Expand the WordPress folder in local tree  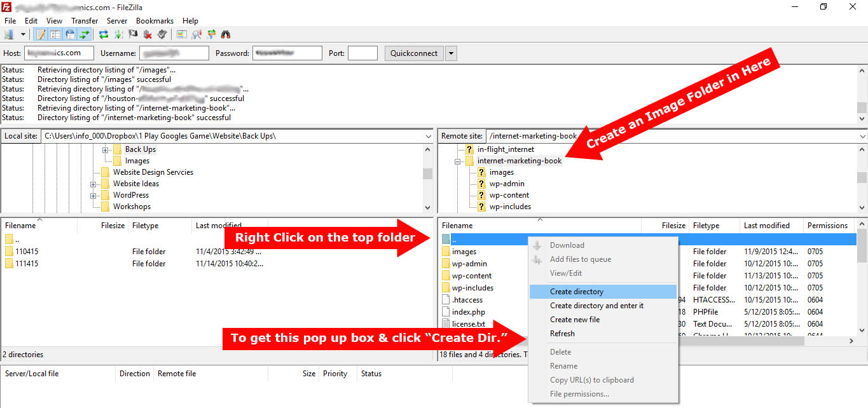(x=93, y=195)
